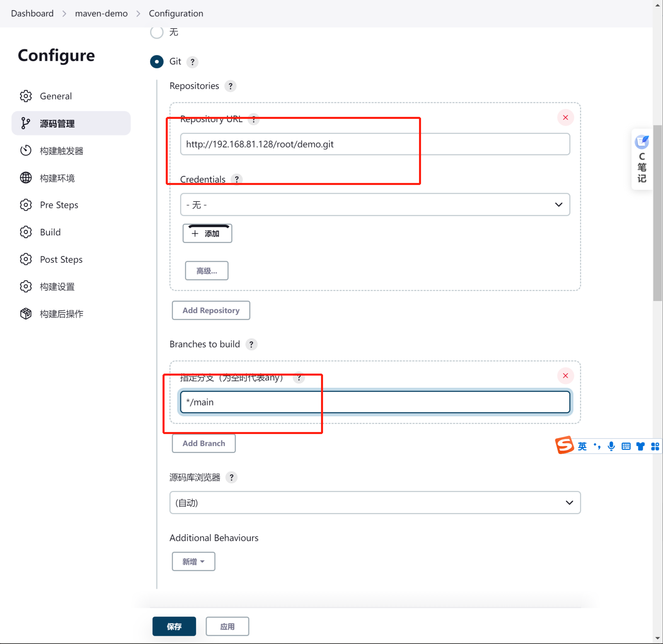The image size is (663, 644).
Task: Click the Add Repository button
Action: coord(211,310)
